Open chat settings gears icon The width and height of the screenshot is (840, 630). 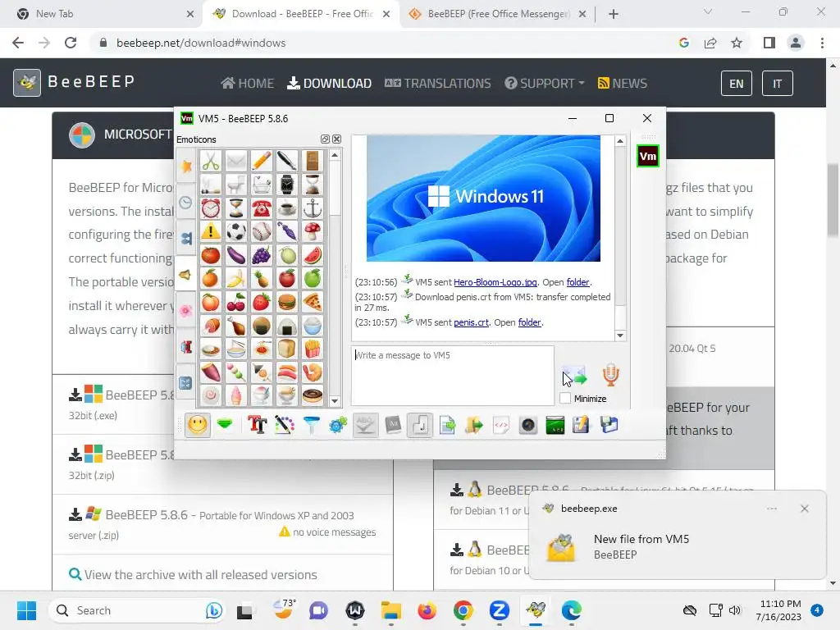[x=338, y=426]
